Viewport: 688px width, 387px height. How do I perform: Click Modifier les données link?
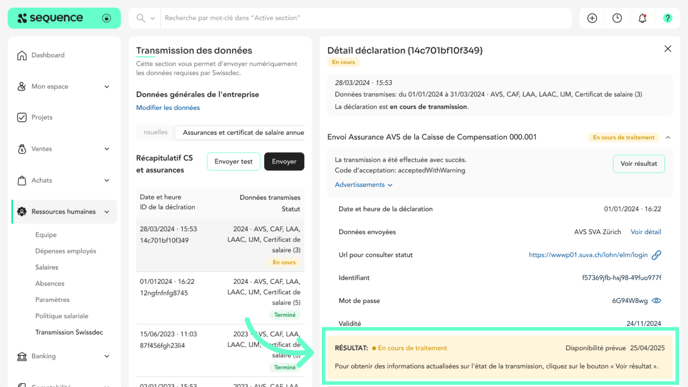click(168, 108)
